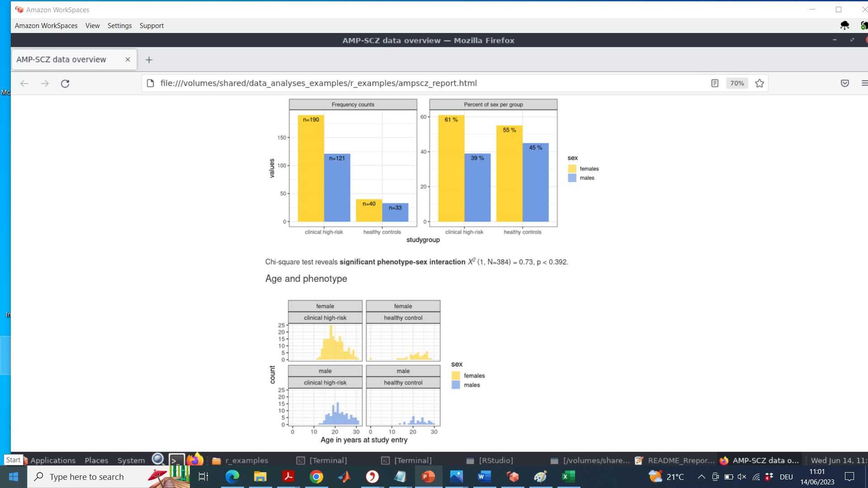The width and height of the screenshot is (868, 488).
Task: Open the Settings menu in WorkSpaces
Action: tap(119, 26)
